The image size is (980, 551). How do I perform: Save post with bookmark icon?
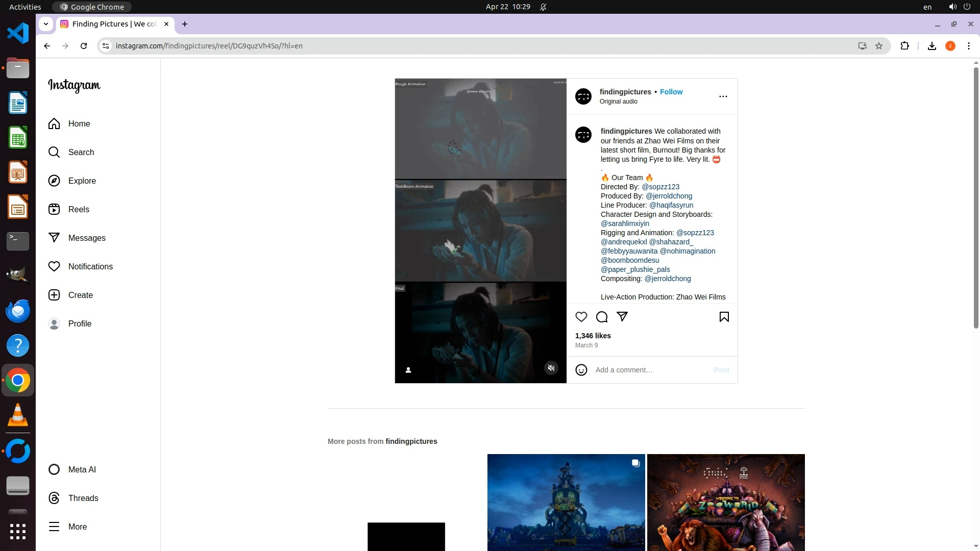click(x=724, y=317)
